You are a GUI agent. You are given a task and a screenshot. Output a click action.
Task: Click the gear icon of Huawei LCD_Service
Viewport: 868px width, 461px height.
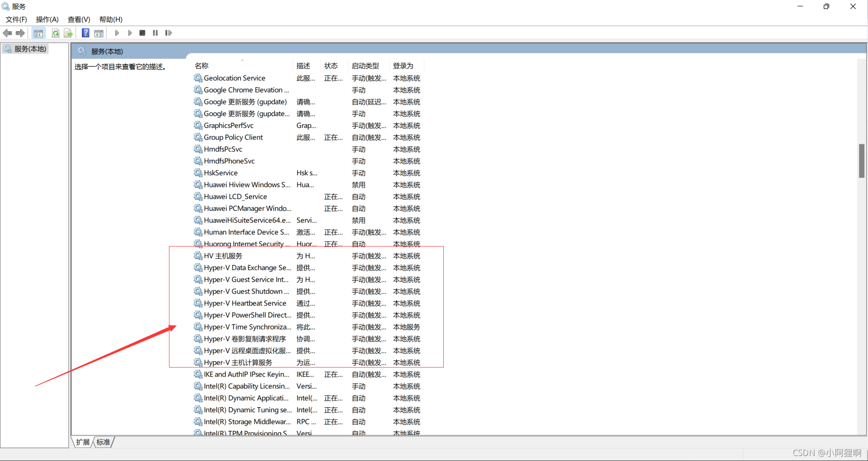[198, 196]
